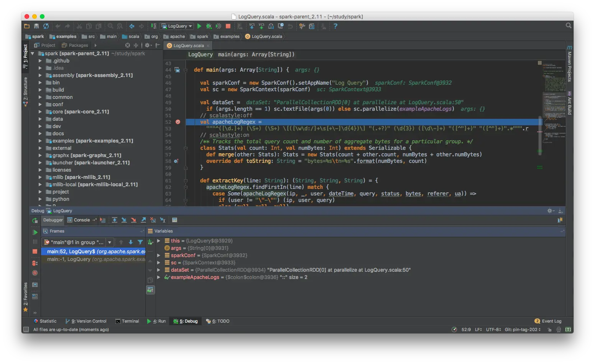Click the Step Out debugger icon
Image resolution: width=595 pixels, height=364 pixels.
point(144,220)
